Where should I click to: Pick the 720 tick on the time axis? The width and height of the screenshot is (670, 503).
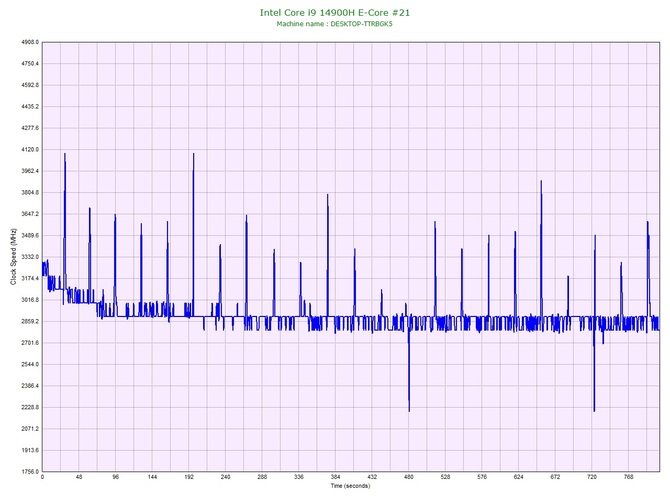point(592,477)
